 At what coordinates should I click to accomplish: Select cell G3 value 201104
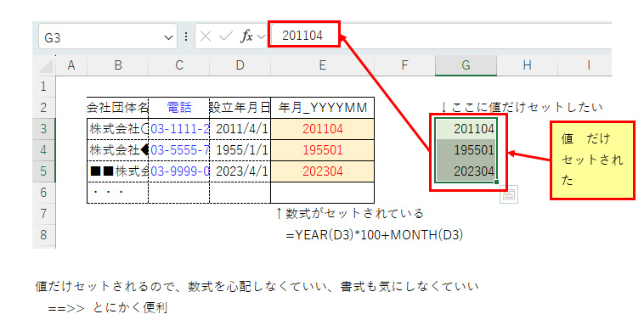click(466, 129)
